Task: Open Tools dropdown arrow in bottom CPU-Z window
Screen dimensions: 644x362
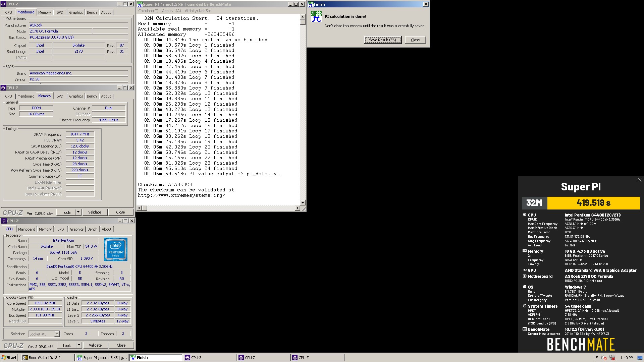Action: point(79,345)
